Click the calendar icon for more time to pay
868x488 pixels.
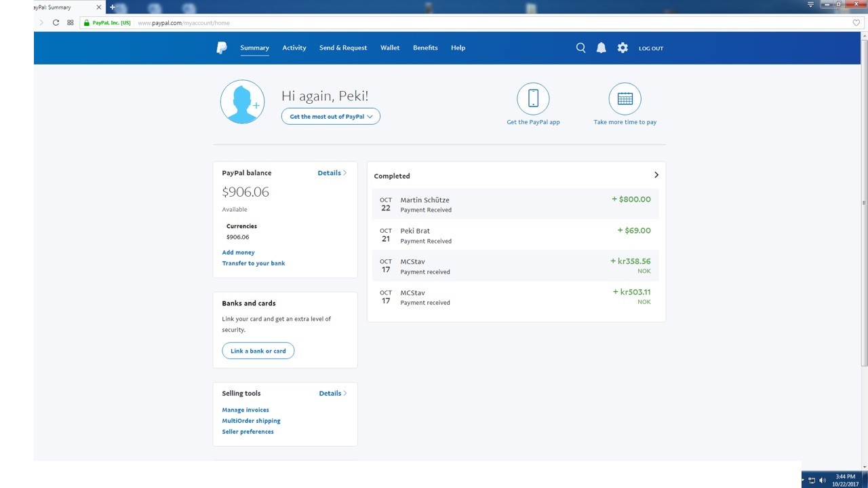[625, 98]
